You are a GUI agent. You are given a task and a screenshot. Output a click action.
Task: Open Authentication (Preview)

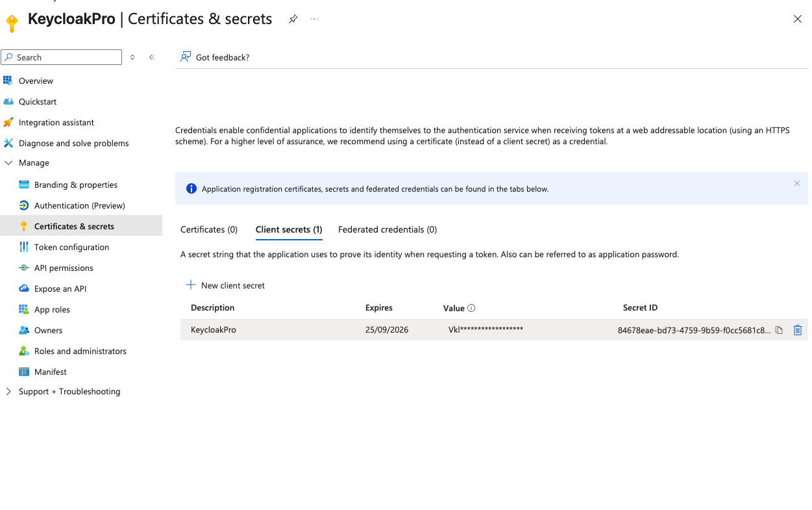pos(80,205)
